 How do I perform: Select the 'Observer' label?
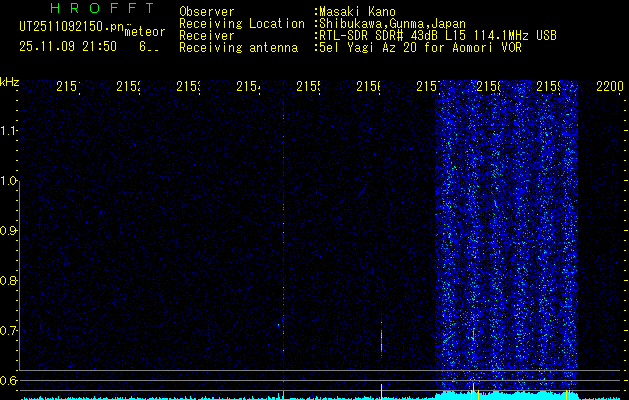pyautogui.click(x=207, y=12)
